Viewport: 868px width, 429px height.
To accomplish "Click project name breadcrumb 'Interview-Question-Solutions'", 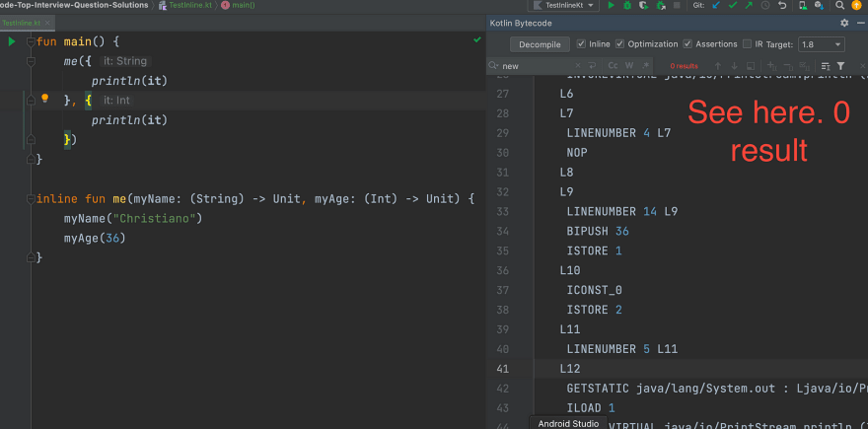I will 74,5.
